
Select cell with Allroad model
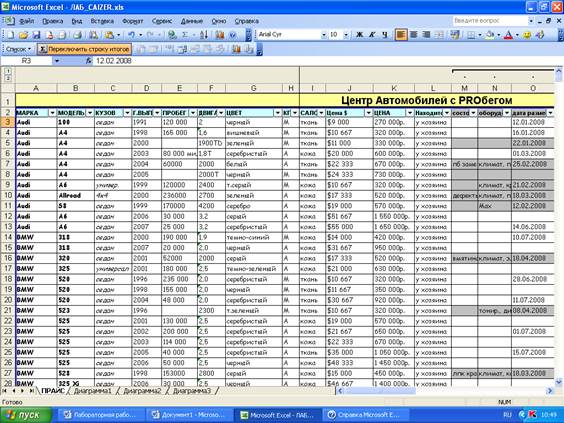[x=76, y=196]
